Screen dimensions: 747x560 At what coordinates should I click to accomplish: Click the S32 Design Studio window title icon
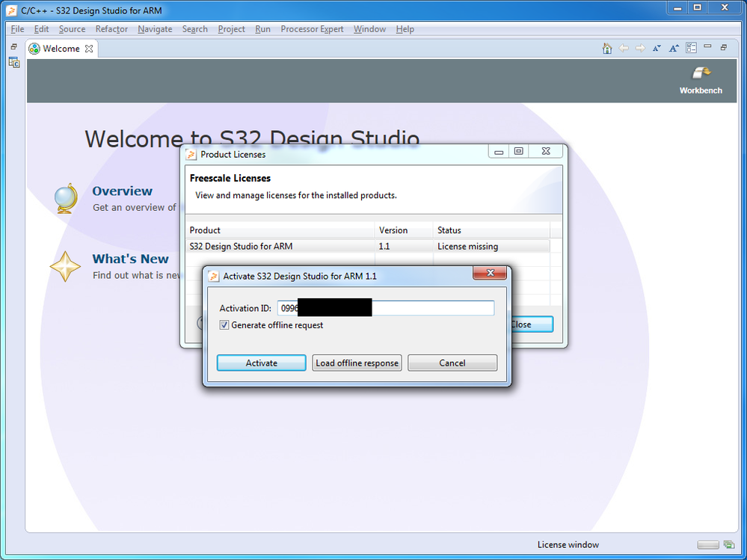click(13, 10)
